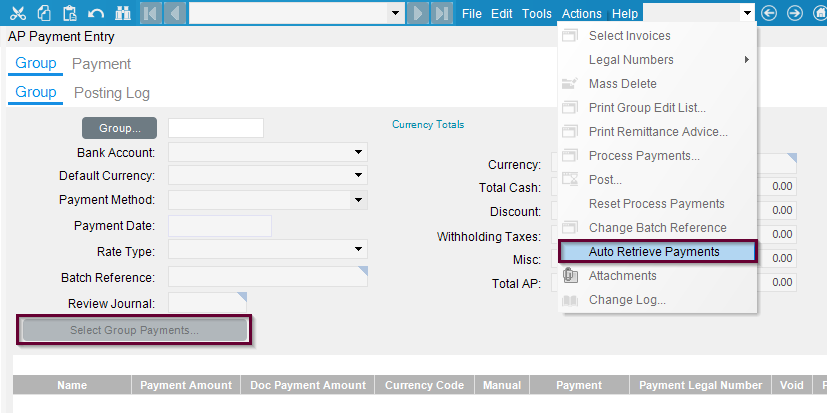Viewport: 827px width, 413px height.
Task: Choose Change Batch Reference menu item
Action: [x=658, y=228]
